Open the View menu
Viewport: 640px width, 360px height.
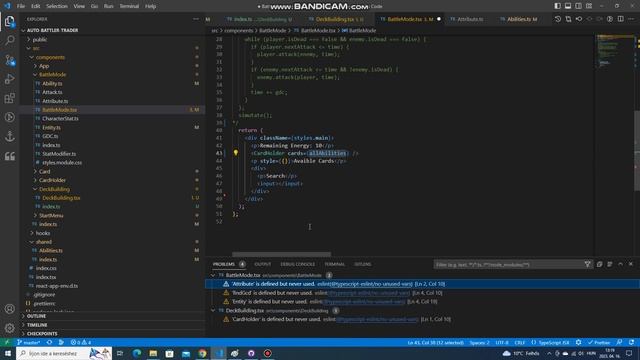pyautogui.click(x=79, y=6)
